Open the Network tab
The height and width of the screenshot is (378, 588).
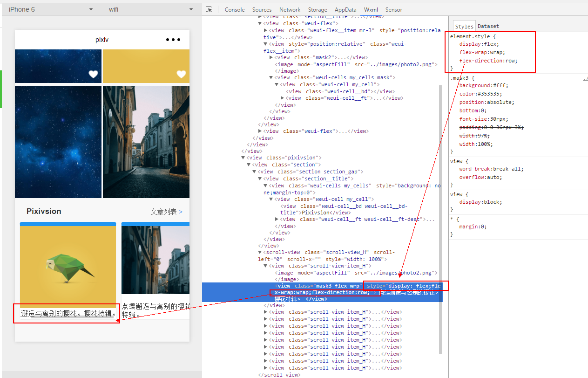click(290, 9)
